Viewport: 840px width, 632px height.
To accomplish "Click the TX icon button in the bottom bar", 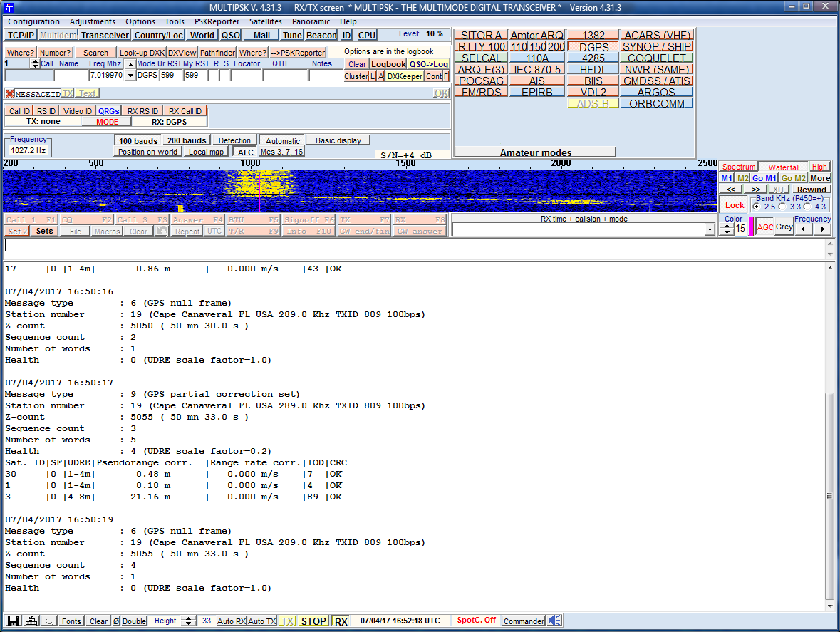I will coord(287,621).
